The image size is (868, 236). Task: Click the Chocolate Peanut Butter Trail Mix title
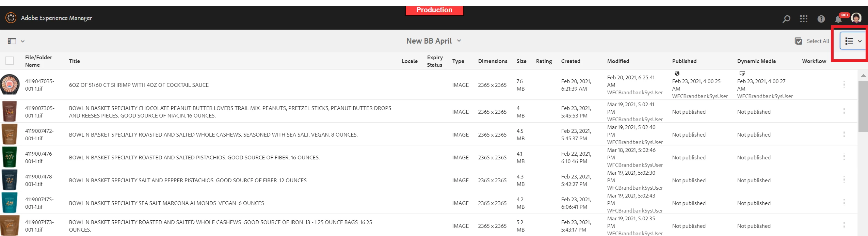pos(230,112)
